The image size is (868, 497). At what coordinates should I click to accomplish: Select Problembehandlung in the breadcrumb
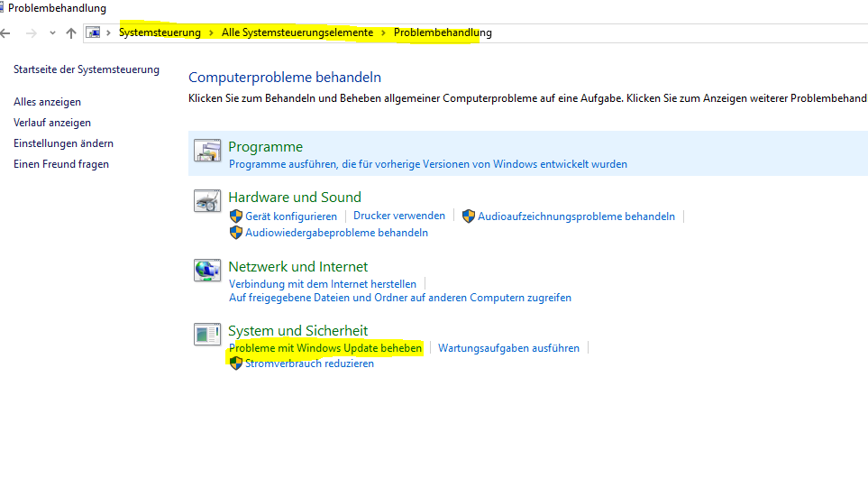tap(443, 32)
